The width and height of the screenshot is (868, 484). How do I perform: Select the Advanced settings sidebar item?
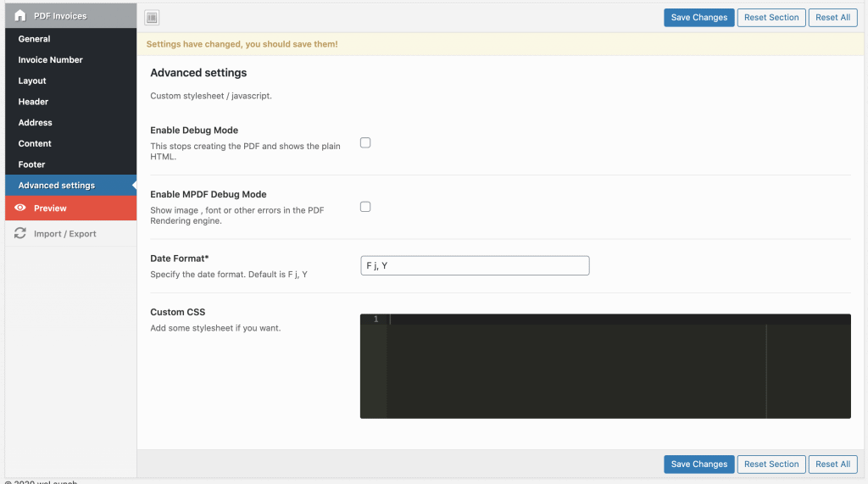pyautogui.click(x=57, y=186)
